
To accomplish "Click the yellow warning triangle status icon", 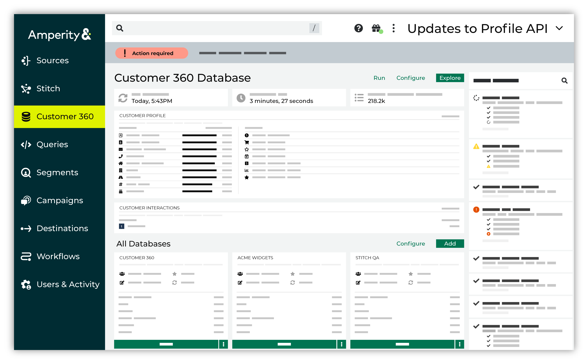I will tap(476, 146).
